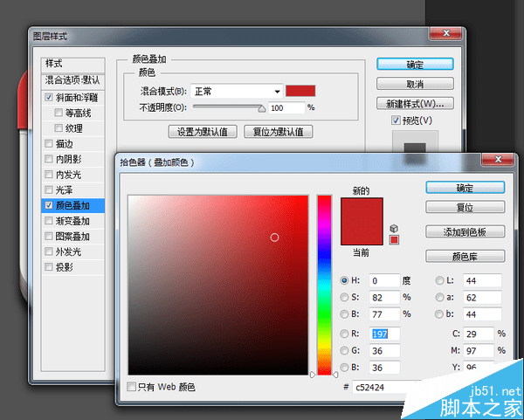This screenshot has width=524, height=420.
Task: Select the G: green radio button
Action: point(344,350)
